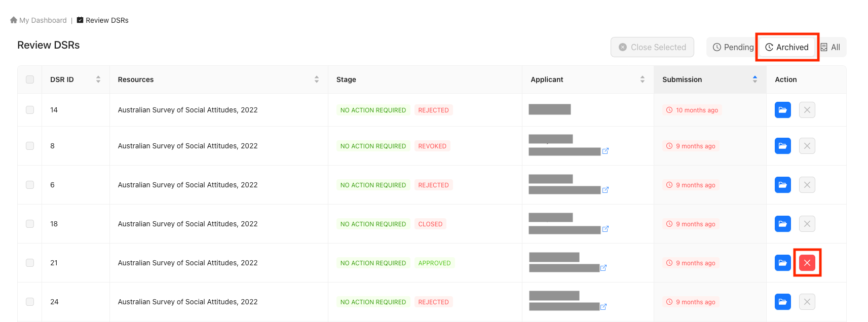Click the REVOKED tag in DSR 8 row
This screenshot has height=322, width=868.
coord(432,146)
